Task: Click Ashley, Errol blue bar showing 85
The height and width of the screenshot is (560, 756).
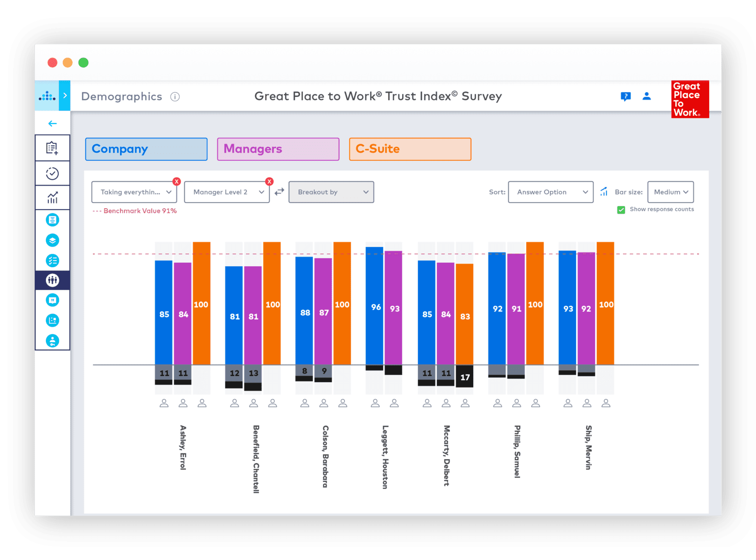Action: 164,313
